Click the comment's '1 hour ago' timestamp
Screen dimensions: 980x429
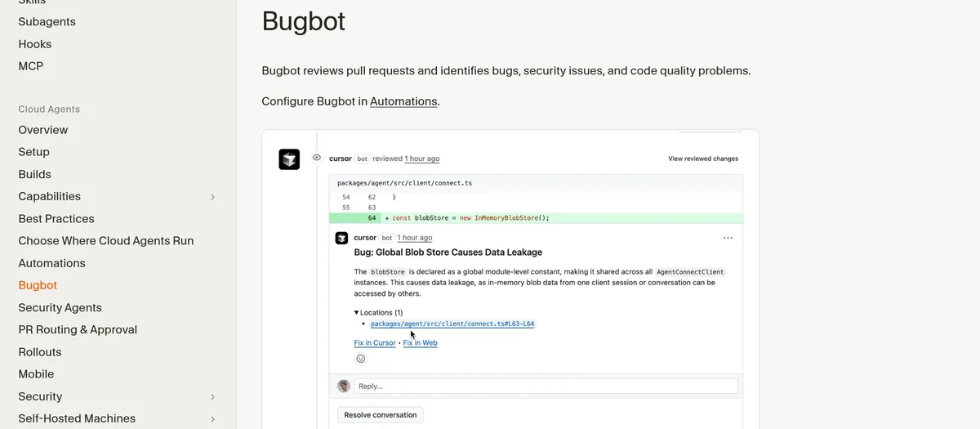pos(415,238)
